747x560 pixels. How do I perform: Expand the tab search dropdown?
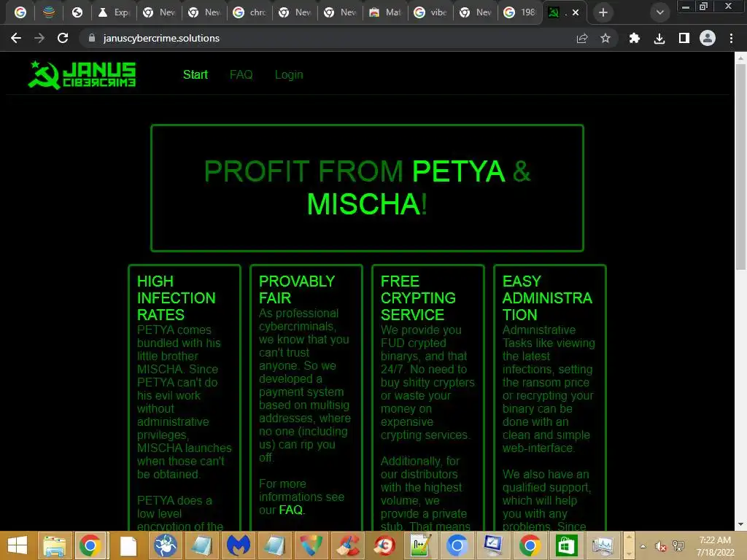pos(659,12)
